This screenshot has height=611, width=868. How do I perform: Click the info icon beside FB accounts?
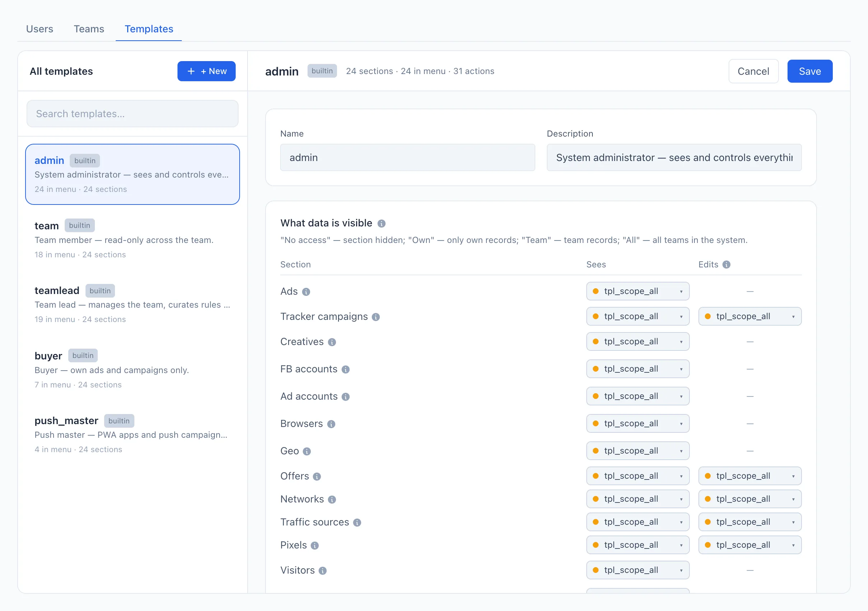pos(346,369)
